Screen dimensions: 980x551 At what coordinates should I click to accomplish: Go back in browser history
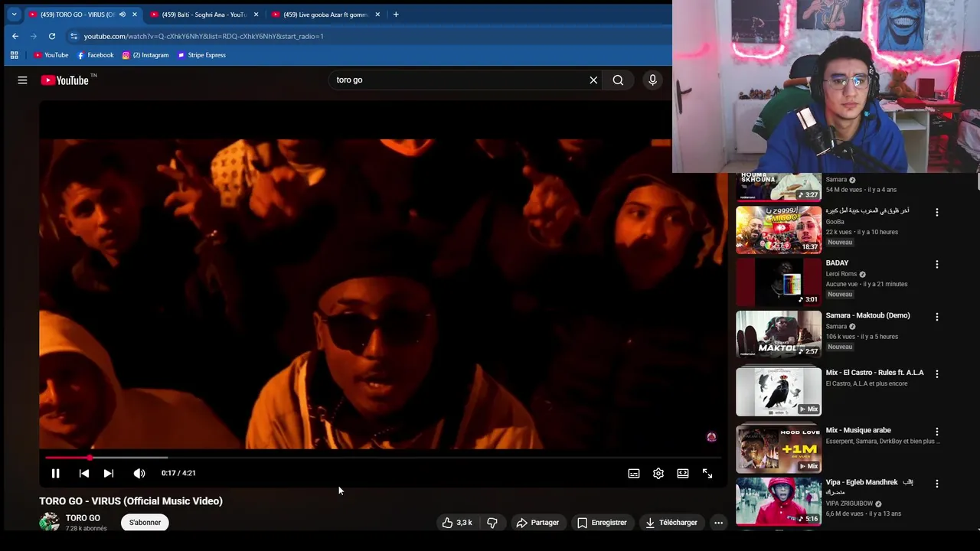click(15, 36)
